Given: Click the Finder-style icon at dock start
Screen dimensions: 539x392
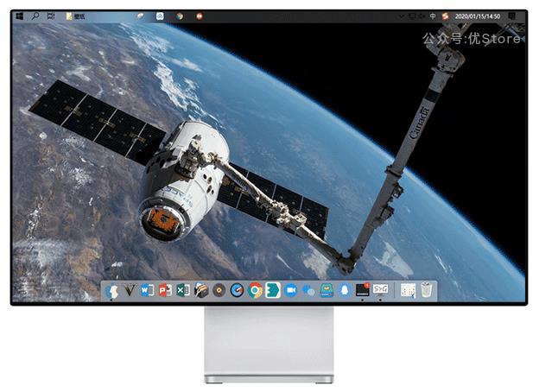Looking at the screenshot, I should [x=111, y=291].
